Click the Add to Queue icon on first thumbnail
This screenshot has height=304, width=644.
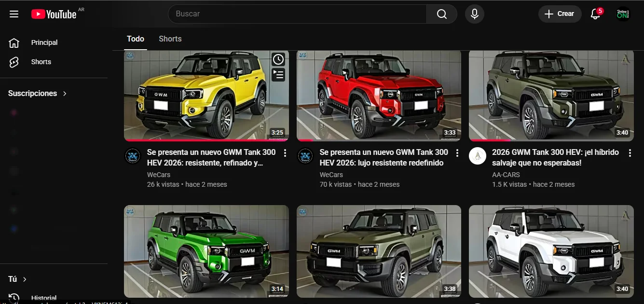click(278, 75)
